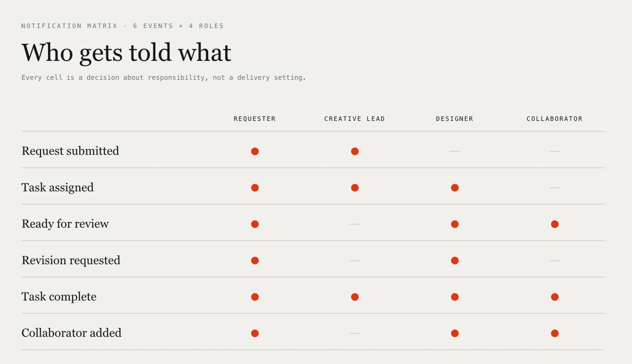Disable Task assigned notification for Designer
This screenshot has width=632, height=364.
point(455,188)
